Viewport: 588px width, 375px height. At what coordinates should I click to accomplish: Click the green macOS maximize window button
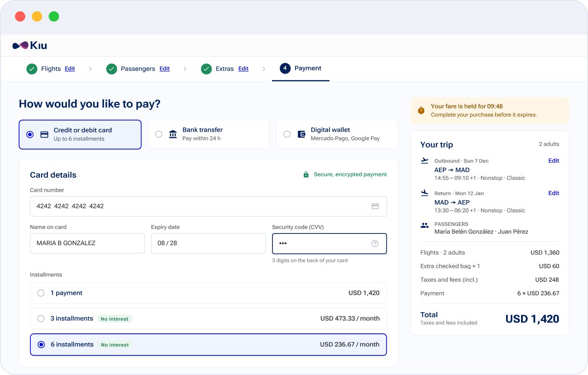coord(54,16)
